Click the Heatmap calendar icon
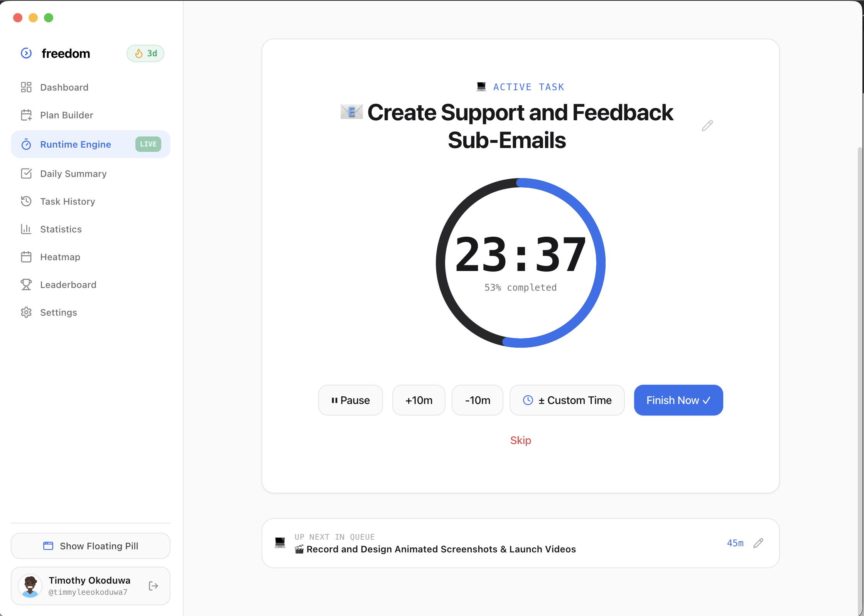Image resolution: width=864 pixels, height=616 pixels. (26, 257)
